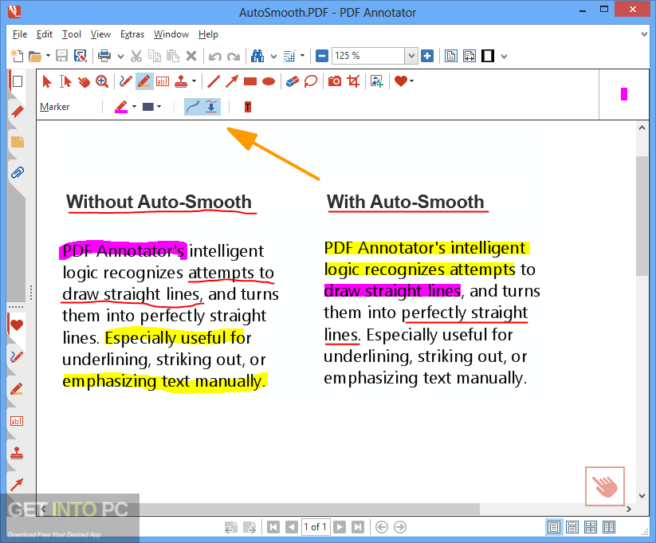Select the Arrow drawing tool
The height and width of the screenshot is (543, 656).
pyautogui.click(x=232, y=81)
